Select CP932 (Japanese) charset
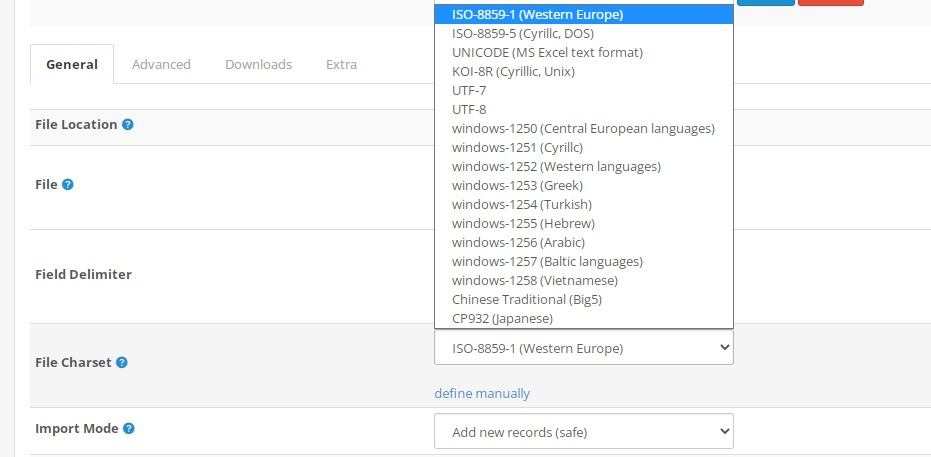 [x=502, y=318]
